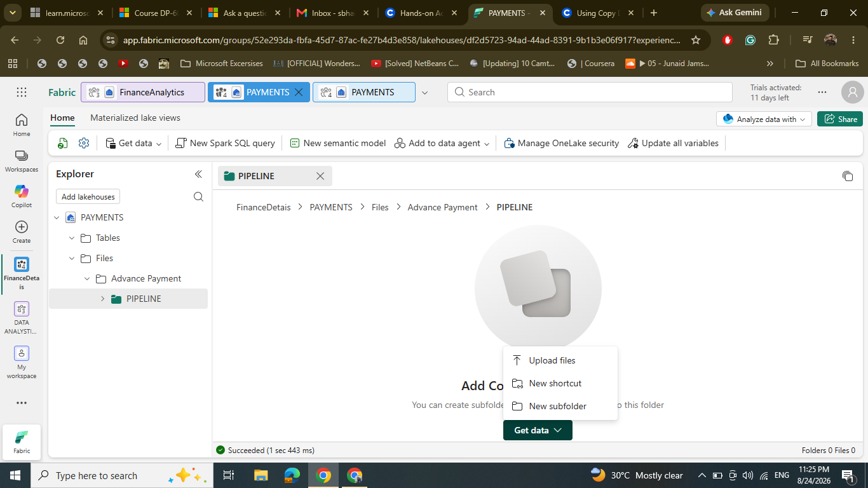Click FinanceDetais breadcrumb link
The width and height of the screenshot is (868, 488).
(263, 207)
